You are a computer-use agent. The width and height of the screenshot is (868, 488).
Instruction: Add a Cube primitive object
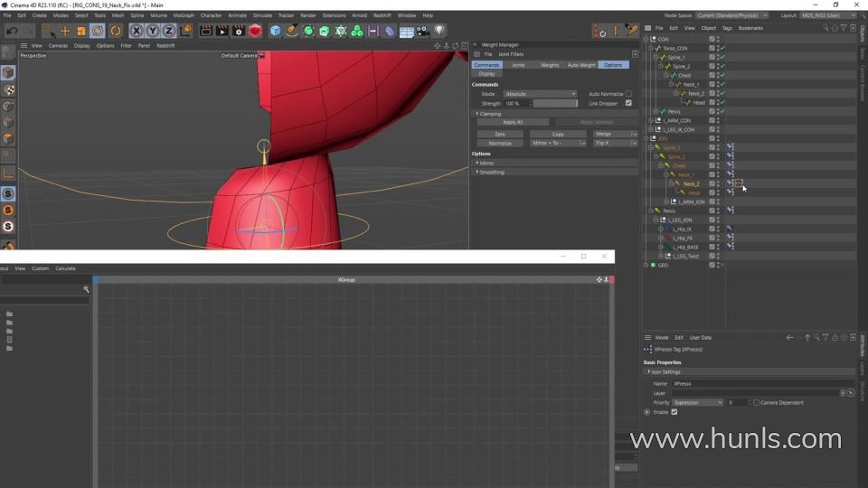[x=275, y=31]
